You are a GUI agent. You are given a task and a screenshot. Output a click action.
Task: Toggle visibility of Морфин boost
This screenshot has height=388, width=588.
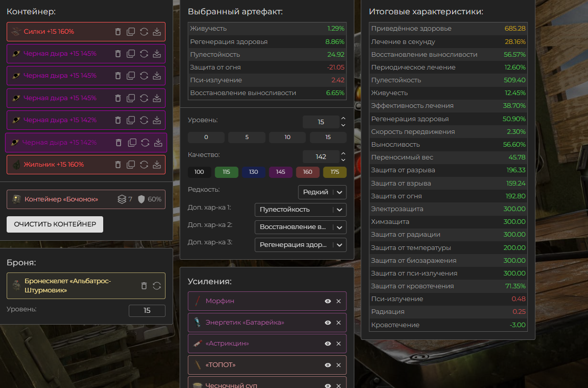[328, 301]
